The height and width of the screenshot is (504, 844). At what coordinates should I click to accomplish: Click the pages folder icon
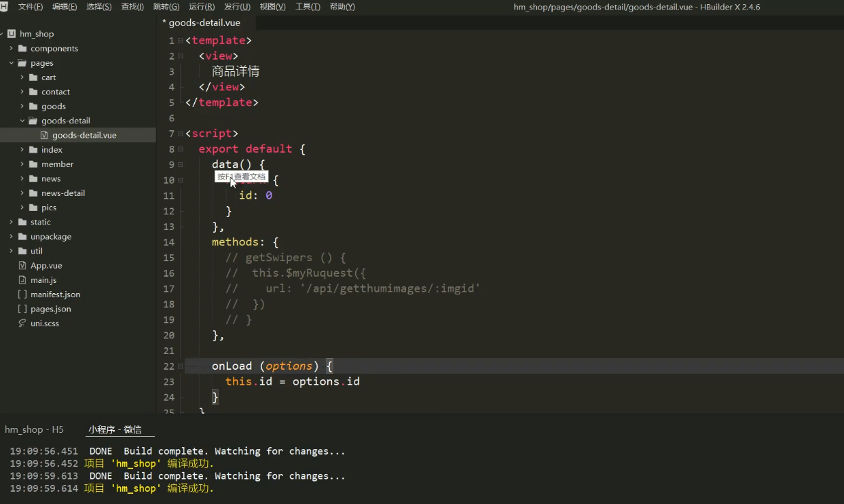(x=22, y=63)
